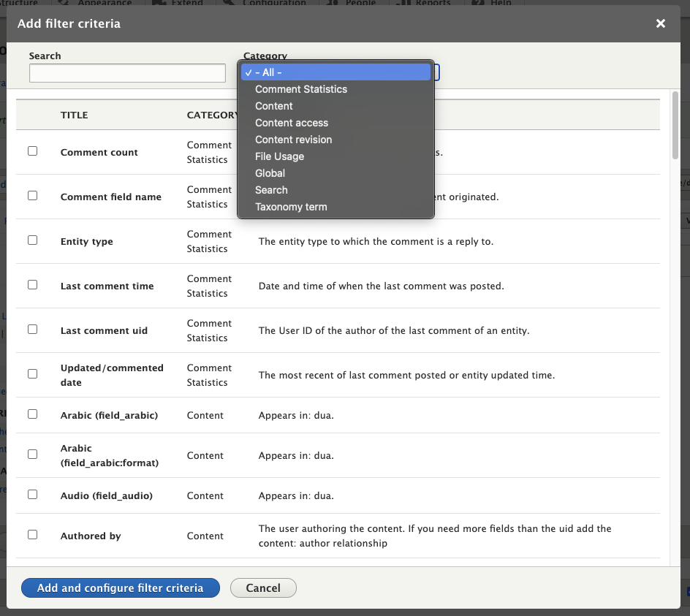This screenshot has width=690, height=616.
Task: Toggle Last comment time checkbox
Action: [x=33, y=285]
